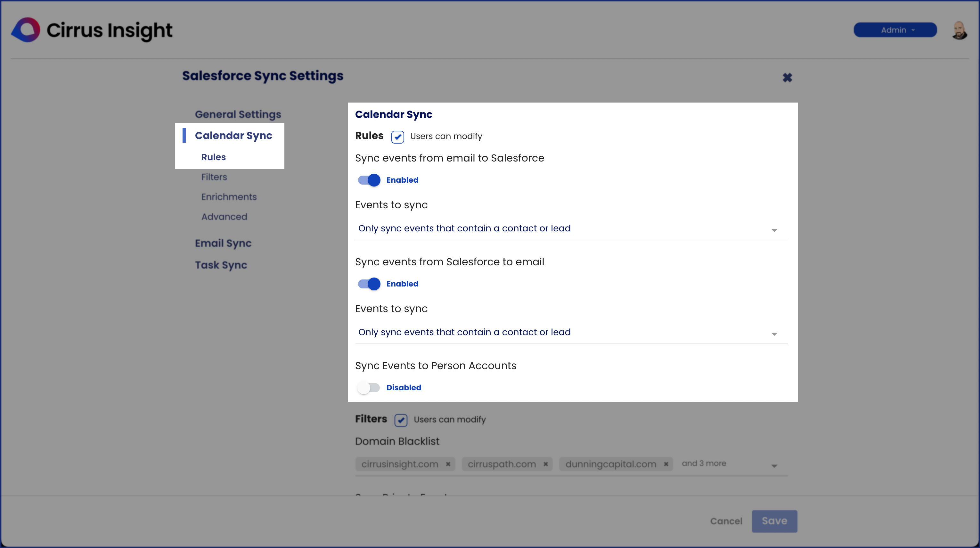Open General Settings section
This screenshot has height=548, width=980.
(x=238, y=114)
